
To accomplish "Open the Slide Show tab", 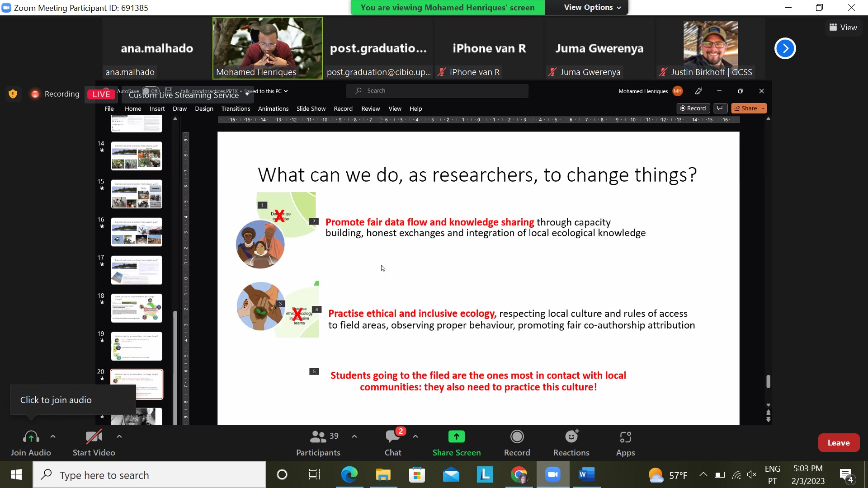I will click(311, 108).
